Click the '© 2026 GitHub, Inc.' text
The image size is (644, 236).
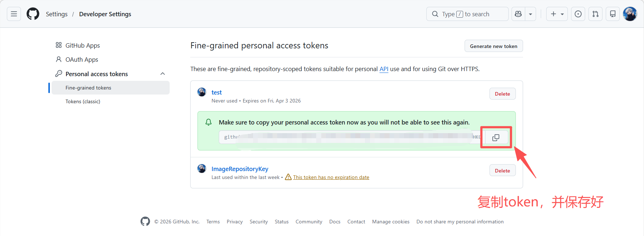(x=177, y=222)
